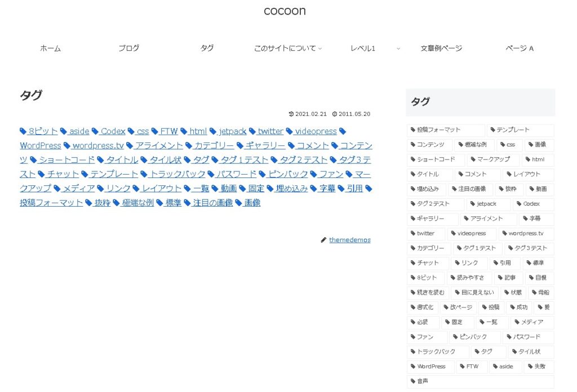Open the ブログ menu item
This screenshot has width=577, height=392.
coord(128,48)
